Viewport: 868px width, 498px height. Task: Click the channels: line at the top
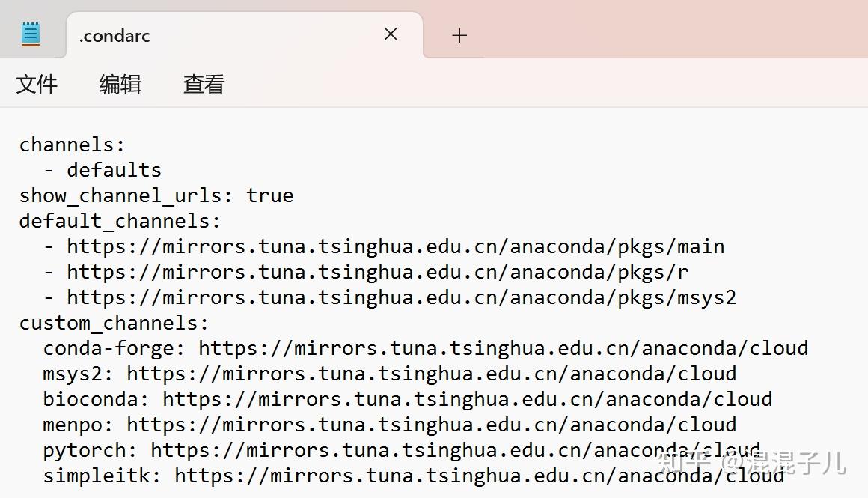[72, 144]
